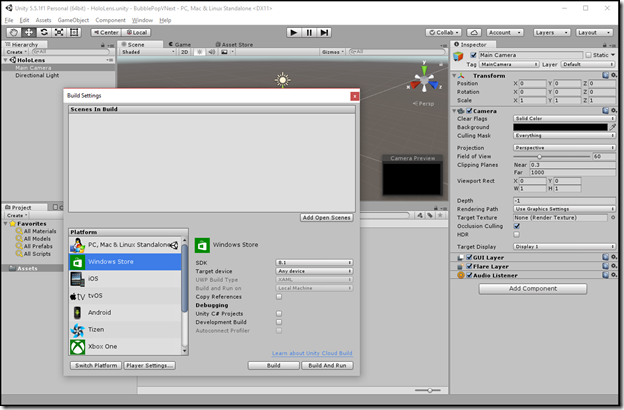
Task: Select iOS platform in list
Action: coord(125,279)
